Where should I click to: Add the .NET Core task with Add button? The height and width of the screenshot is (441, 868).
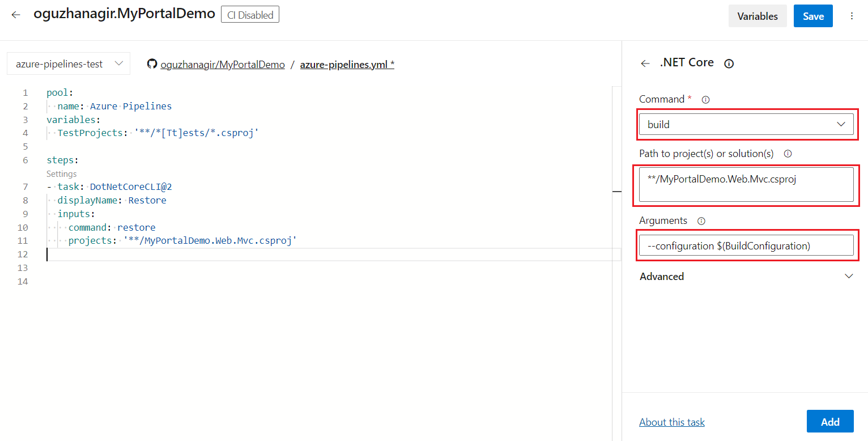pos(830,421)
